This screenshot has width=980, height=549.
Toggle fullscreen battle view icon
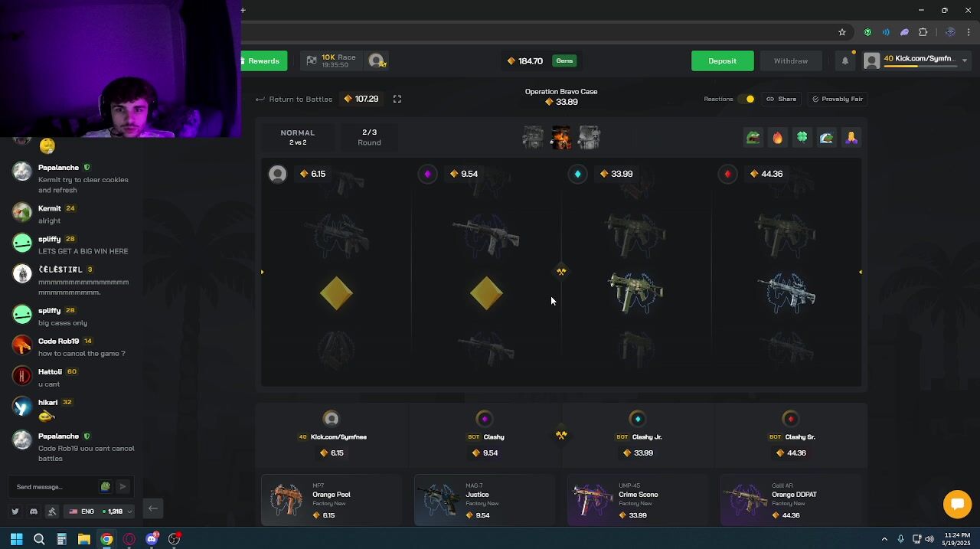tap(397, 99)
